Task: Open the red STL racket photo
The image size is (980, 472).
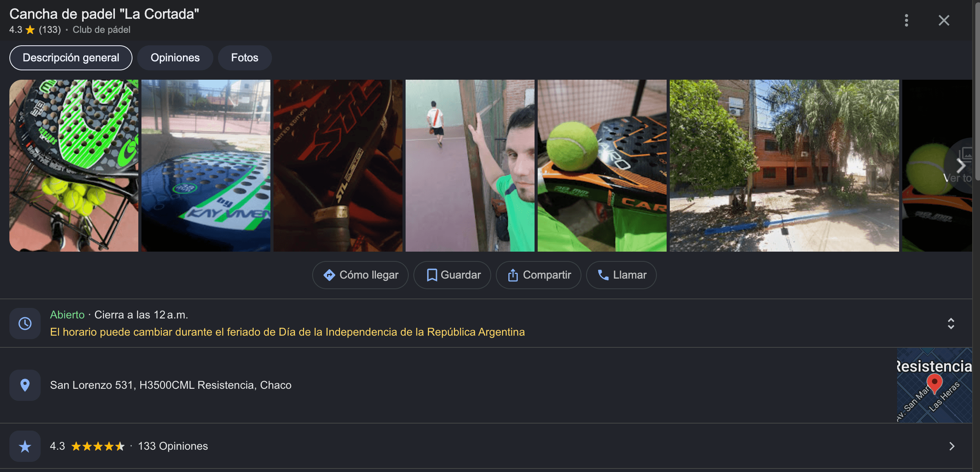Action: [x=338, y=166]
